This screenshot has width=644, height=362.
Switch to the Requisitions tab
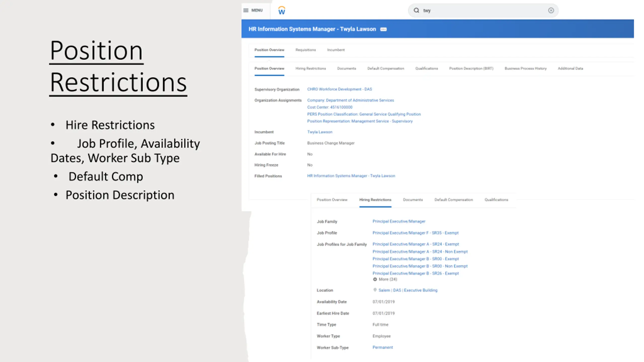pyautogui.click(x=305, y=50)
